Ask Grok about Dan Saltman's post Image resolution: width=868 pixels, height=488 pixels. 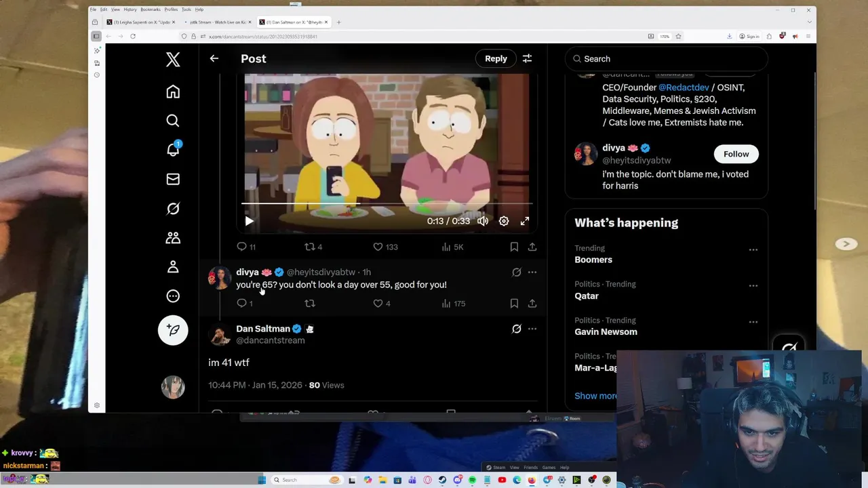coord(517,329)
